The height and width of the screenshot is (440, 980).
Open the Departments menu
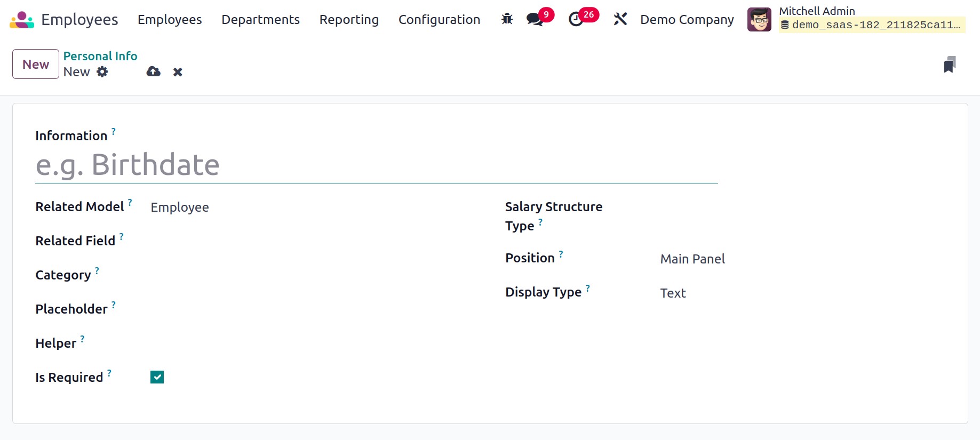[x=260, y=20]
